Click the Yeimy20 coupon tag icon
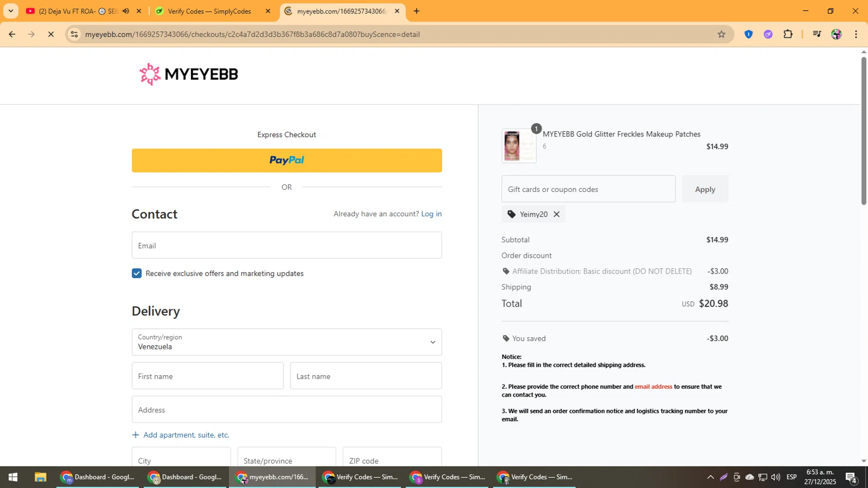The height and width of the screenshot is (488, 868). (512, 214)
